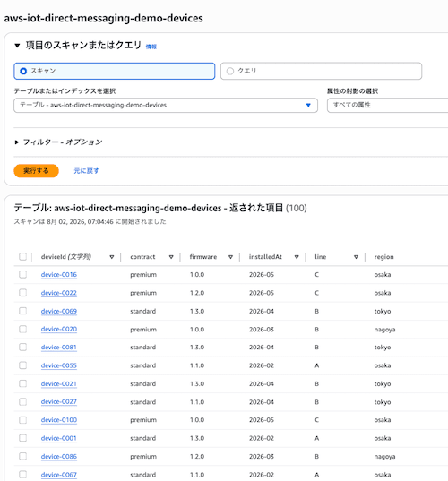Click the orange 実行する button
The image size is (448, 481).
point(36,171)
